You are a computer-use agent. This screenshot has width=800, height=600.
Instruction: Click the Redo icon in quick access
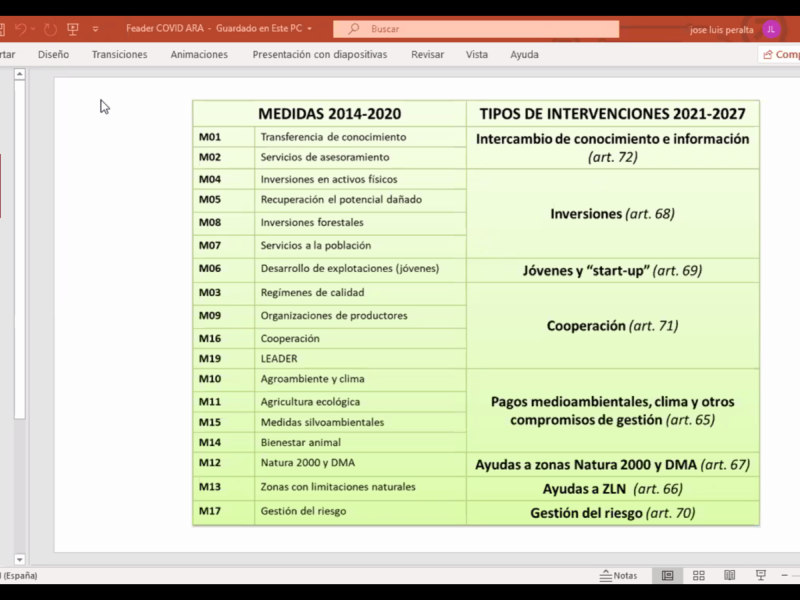(50, 29)
